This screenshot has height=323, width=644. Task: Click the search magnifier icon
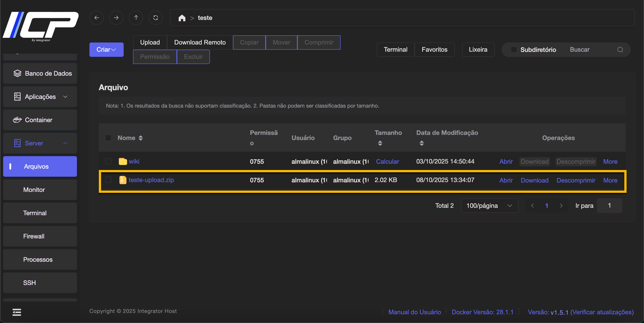(620, 50)
